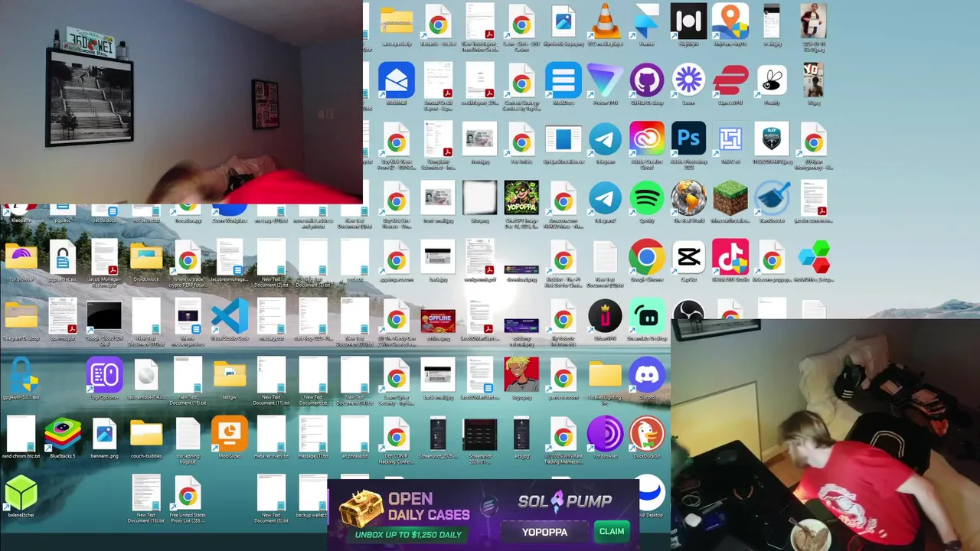Click the green CLAIM button
This screenshot has height=551, width=980.
612,532
